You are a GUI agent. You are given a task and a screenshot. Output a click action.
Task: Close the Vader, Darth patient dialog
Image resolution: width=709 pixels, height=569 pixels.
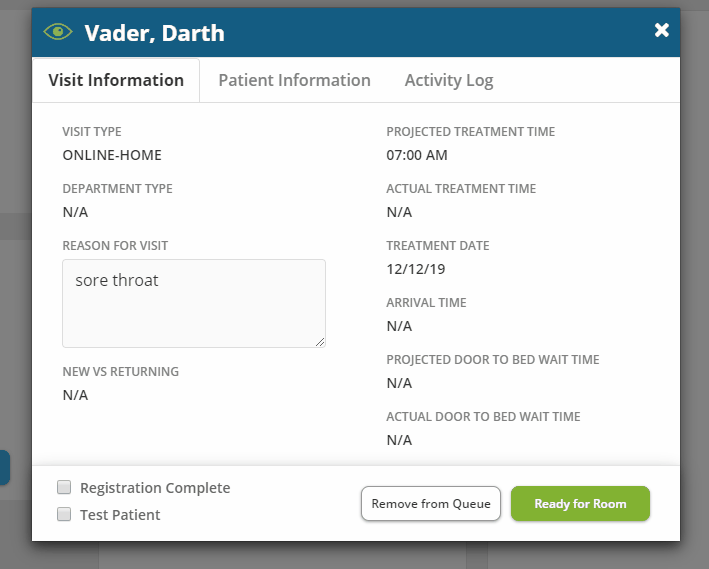(661, 31)
